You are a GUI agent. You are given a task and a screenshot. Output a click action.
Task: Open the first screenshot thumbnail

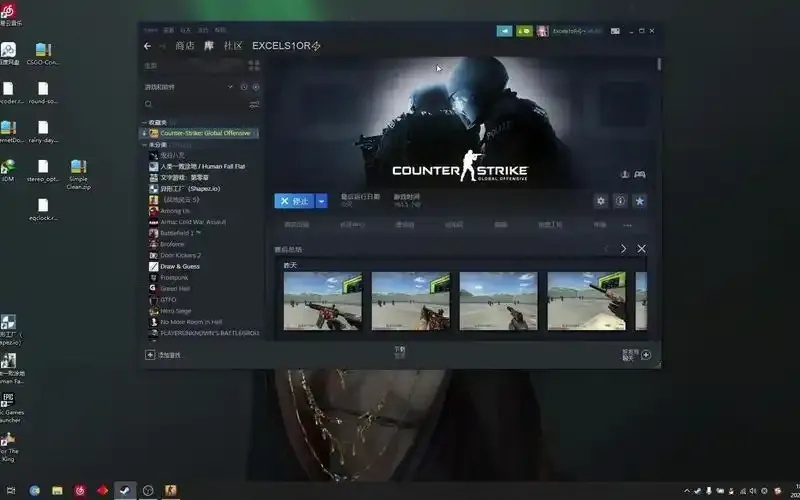(323, 301)
